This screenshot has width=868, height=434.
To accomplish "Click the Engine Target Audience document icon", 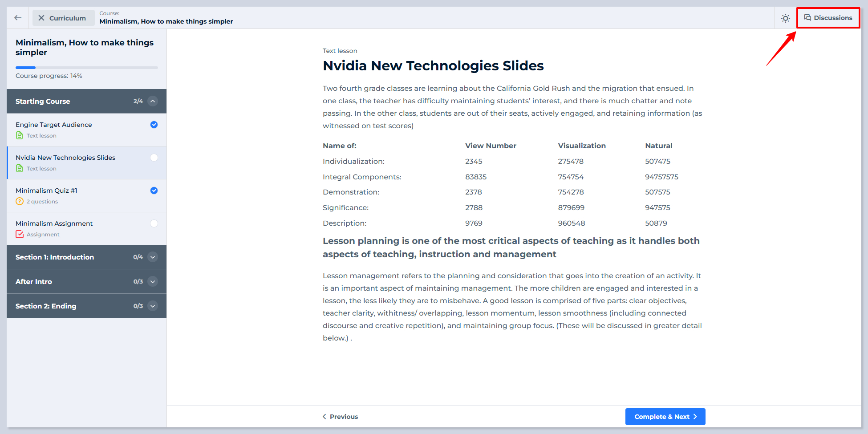I will pos(20,136).
